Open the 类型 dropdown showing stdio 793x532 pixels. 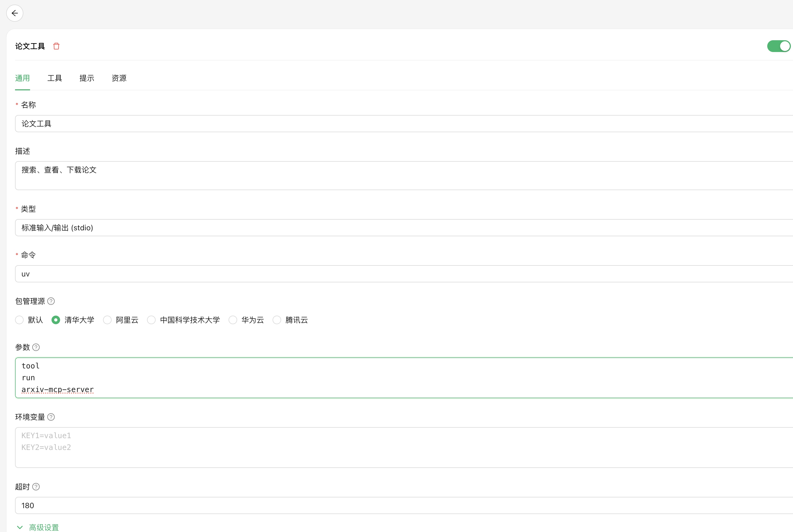(x=404, y=228)
